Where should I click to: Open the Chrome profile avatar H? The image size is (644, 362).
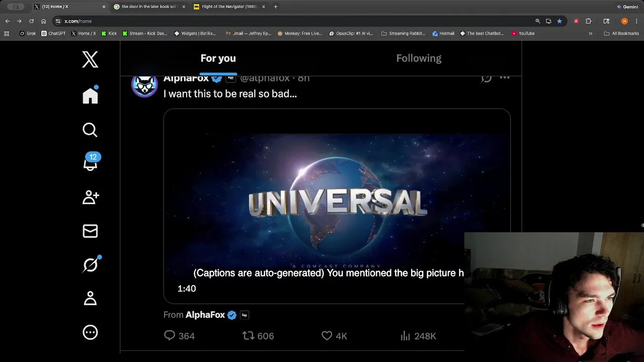click(624, 21)
